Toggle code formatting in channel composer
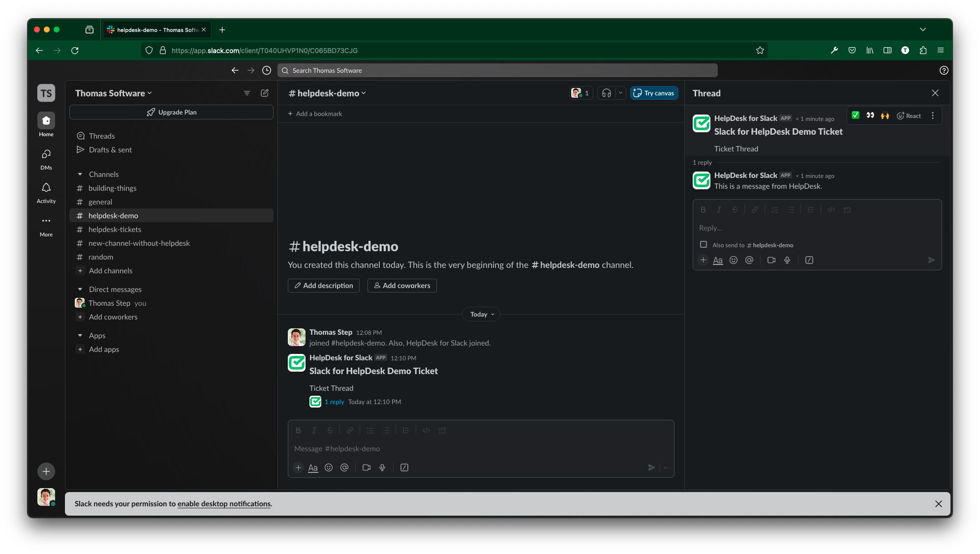Viewport: 980px width, 554px height. [426, 430]
